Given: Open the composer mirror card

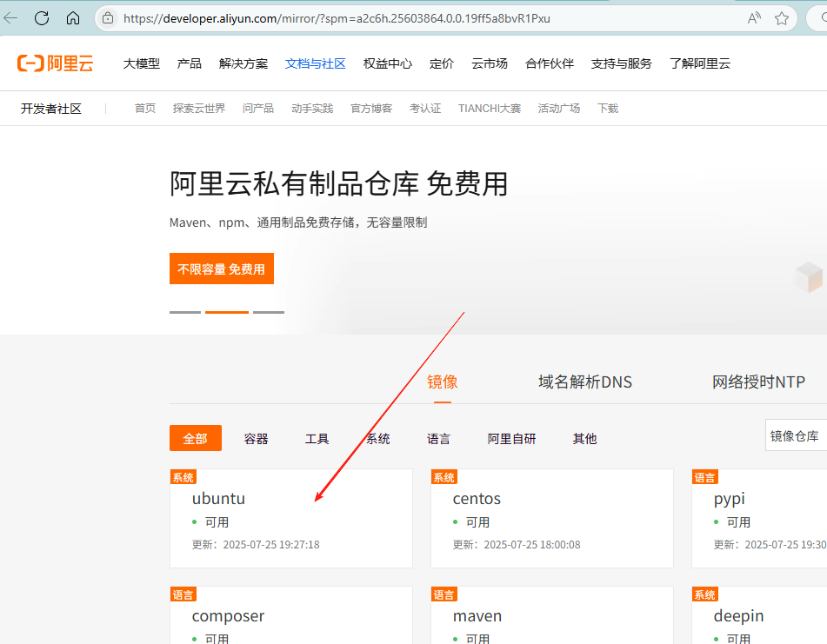Looking at the screenshot, I should [291, 615].
